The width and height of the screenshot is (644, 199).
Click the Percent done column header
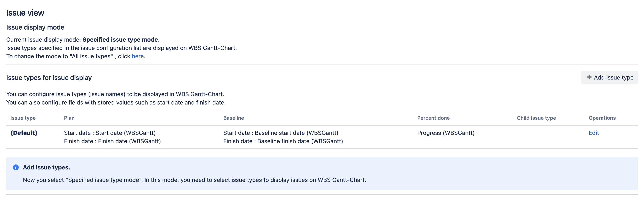tap(433, 118)
